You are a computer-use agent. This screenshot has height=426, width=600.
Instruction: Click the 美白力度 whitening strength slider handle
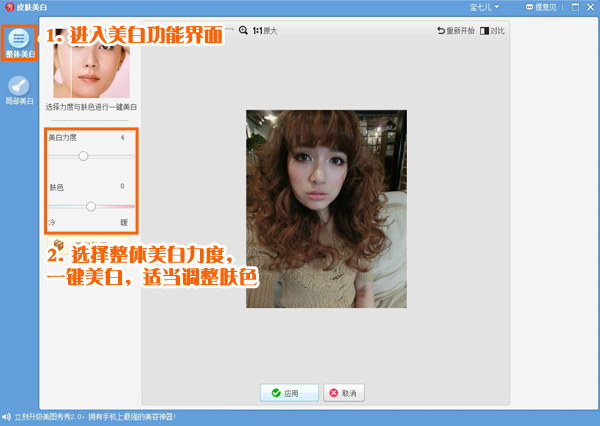click(x=83, y=156)
